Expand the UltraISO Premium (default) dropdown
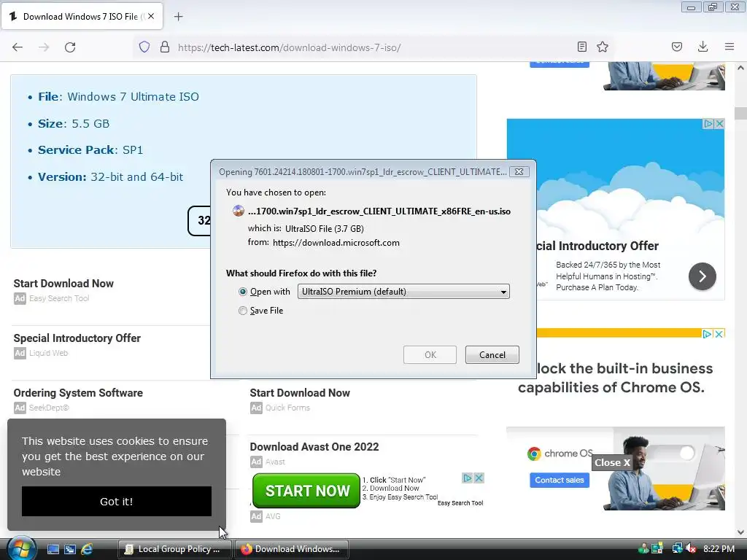The width and height of the screenshot is (747, 560). click(403, 292)
